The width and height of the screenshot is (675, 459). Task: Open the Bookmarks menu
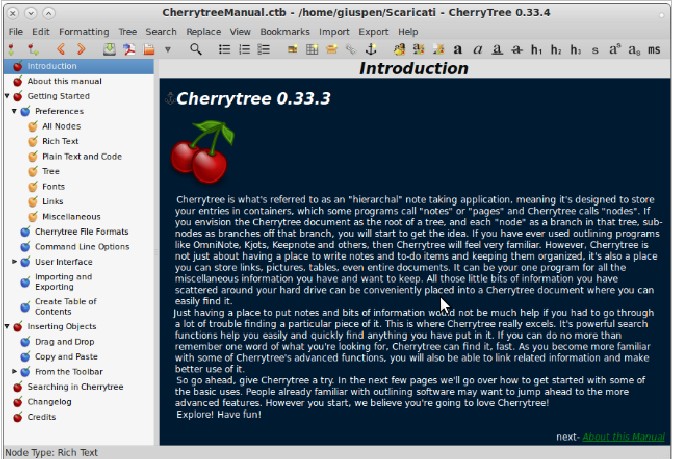click(x=285, y=32)
